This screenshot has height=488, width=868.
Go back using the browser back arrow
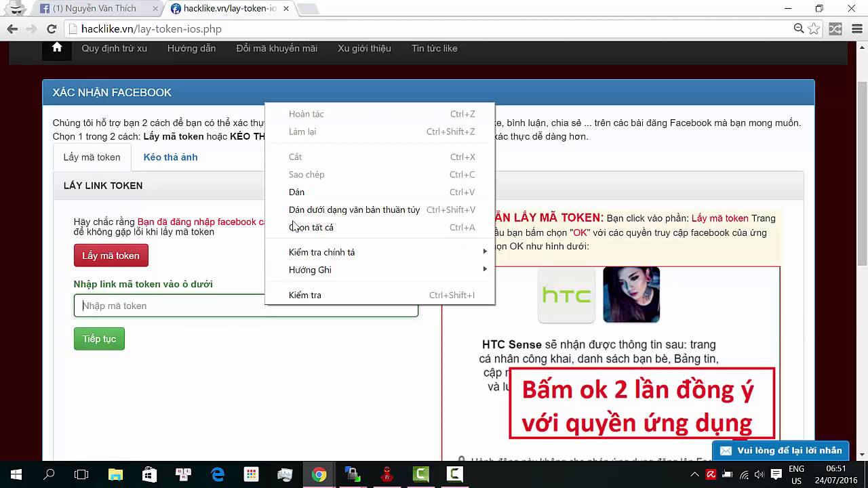pos(12,28)
